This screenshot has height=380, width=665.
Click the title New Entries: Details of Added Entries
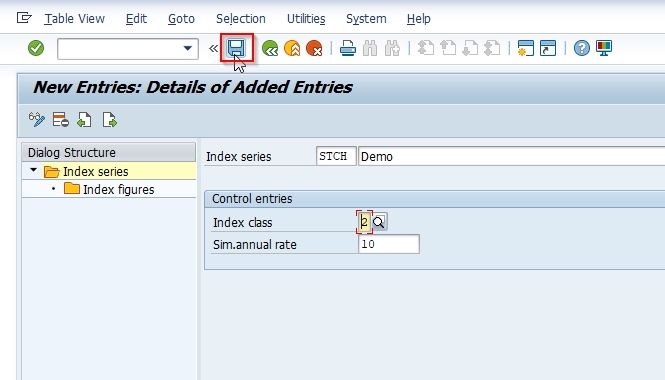pyautogui.click(x=193, y=87)
